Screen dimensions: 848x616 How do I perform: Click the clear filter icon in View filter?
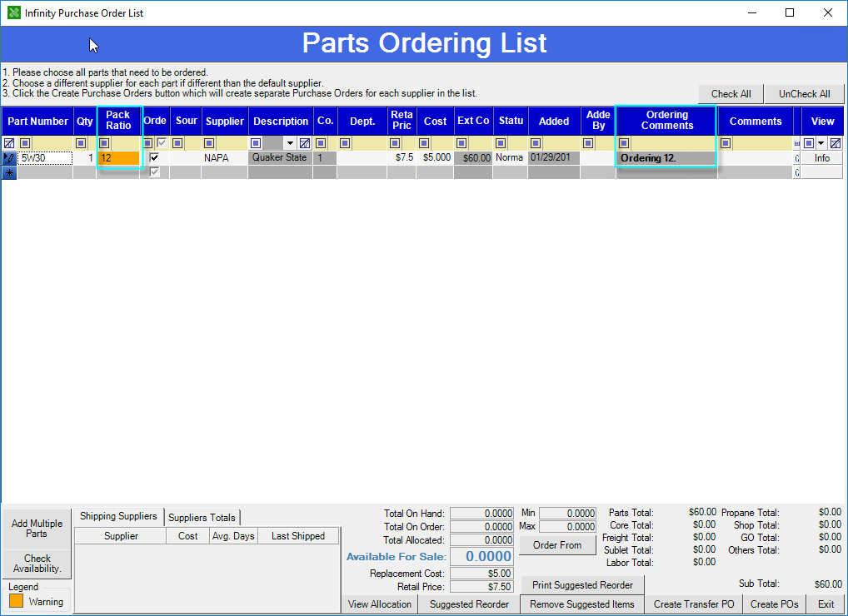[836, 143]
